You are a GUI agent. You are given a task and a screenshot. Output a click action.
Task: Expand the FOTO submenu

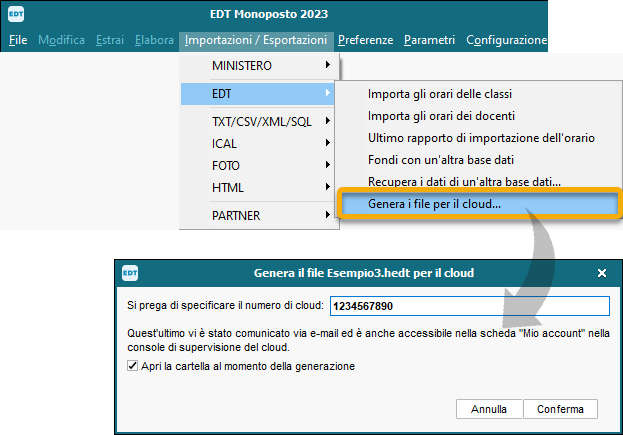[x=259, y=165]
